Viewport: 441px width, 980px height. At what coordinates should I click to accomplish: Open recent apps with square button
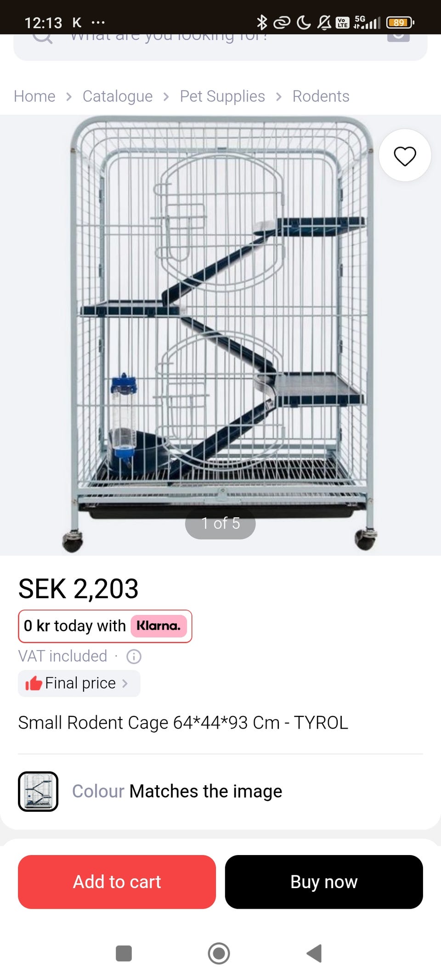(124, 953)
